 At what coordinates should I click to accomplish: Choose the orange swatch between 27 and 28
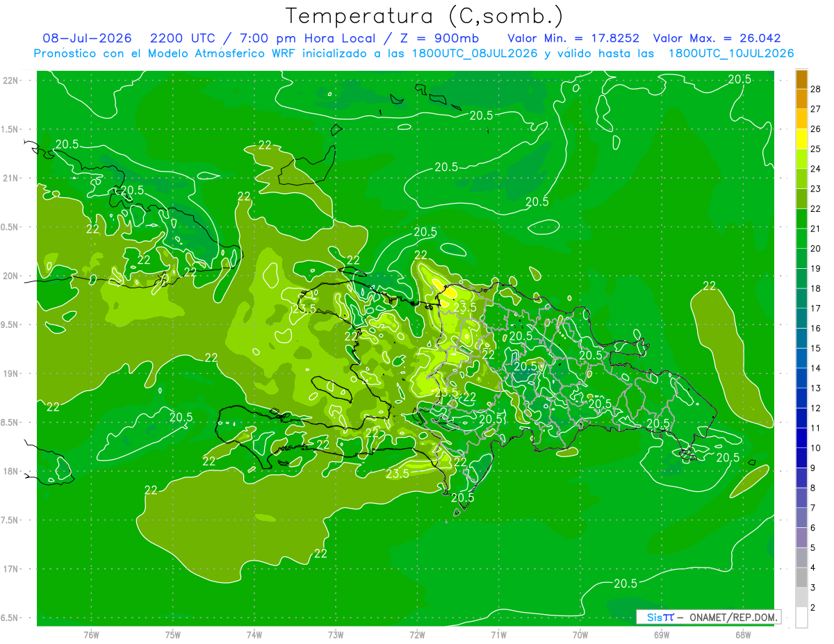coord(801,99)
